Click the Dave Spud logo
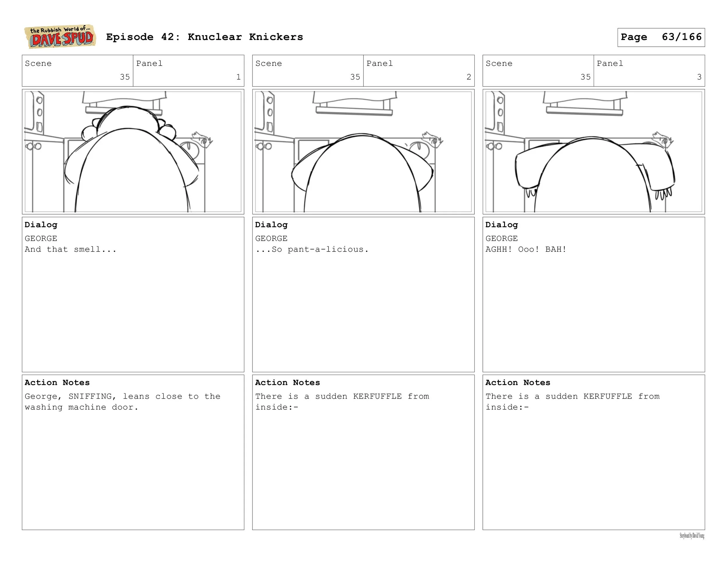This screenshot has width=728, height=563. click(x=60, y=37)
